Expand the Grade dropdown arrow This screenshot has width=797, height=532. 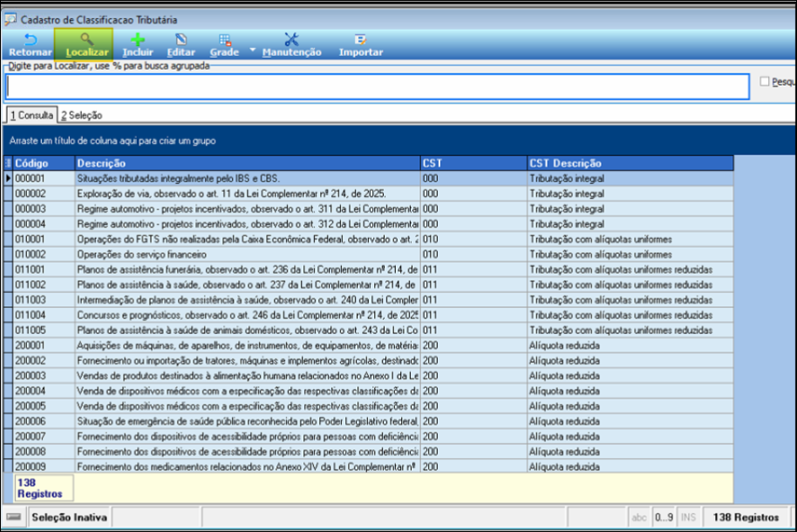coord(253,51)
